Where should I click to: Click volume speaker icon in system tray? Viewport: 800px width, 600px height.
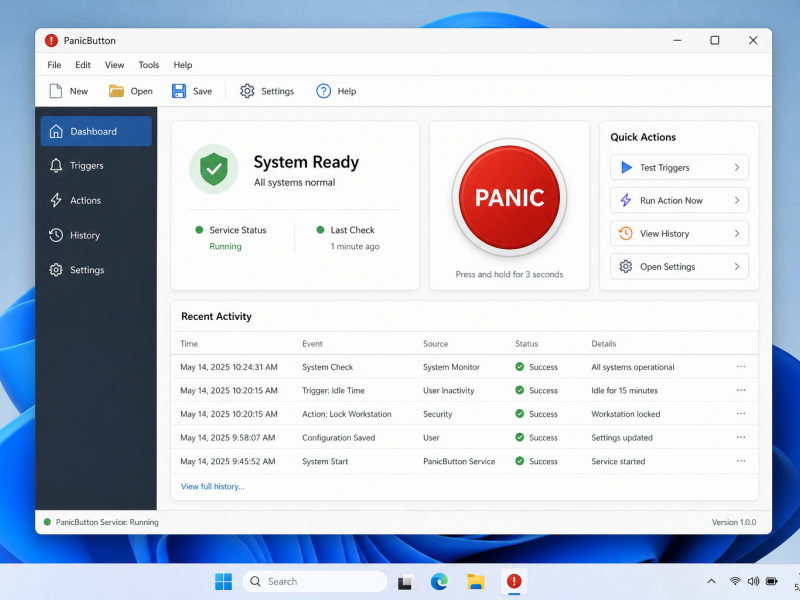(x=753, y=581)
